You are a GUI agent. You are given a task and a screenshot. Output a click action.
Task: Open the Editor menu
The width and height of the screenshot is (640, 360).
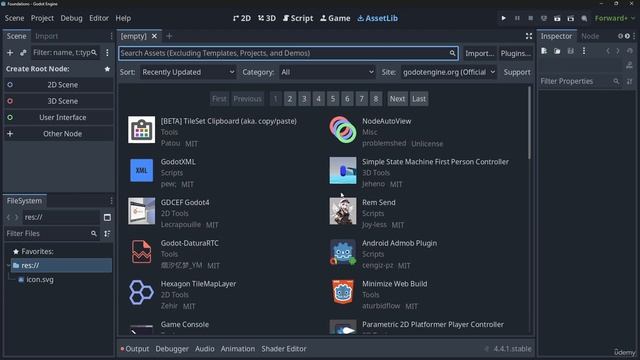tap(99, 18)
